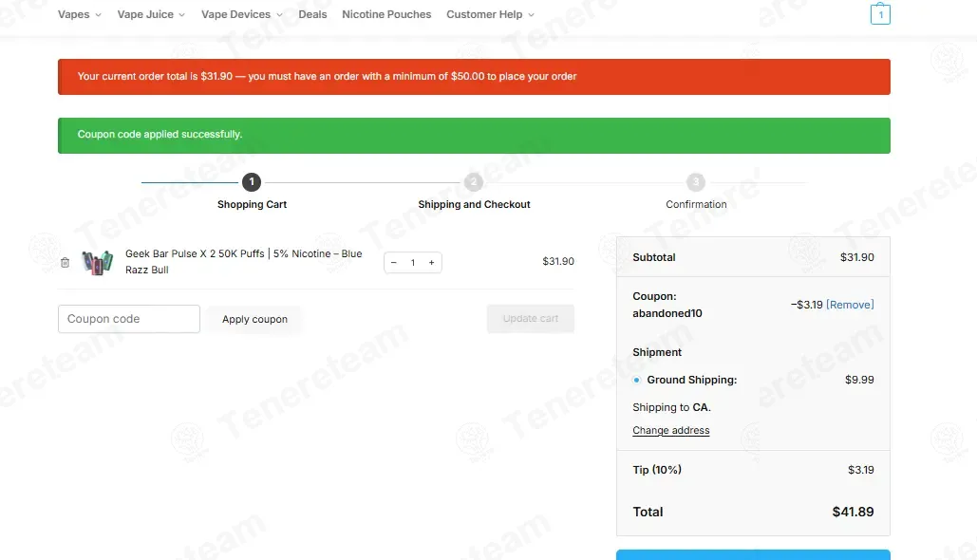Click step 1 Shopping Cart circle
977x560 pixels.
pyautogui.click(x=252, y=182)
